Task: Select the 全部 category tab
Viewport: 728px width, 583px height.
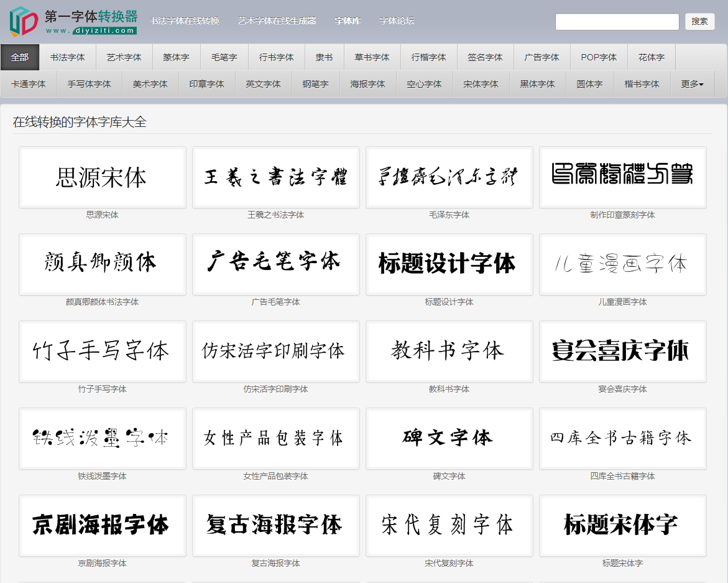Action: (x=20, y=57)
